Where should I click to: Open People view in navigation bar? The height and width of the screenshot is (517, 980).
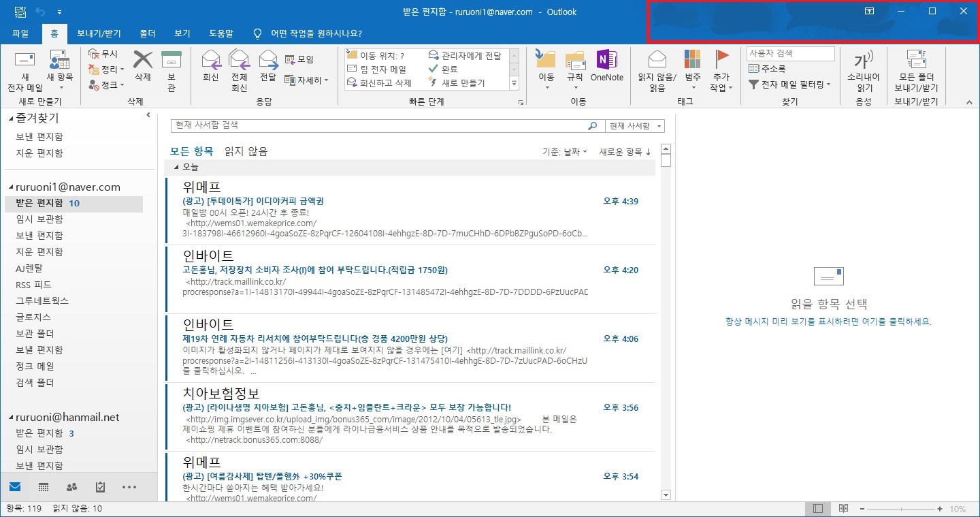(x=72, y=487)
